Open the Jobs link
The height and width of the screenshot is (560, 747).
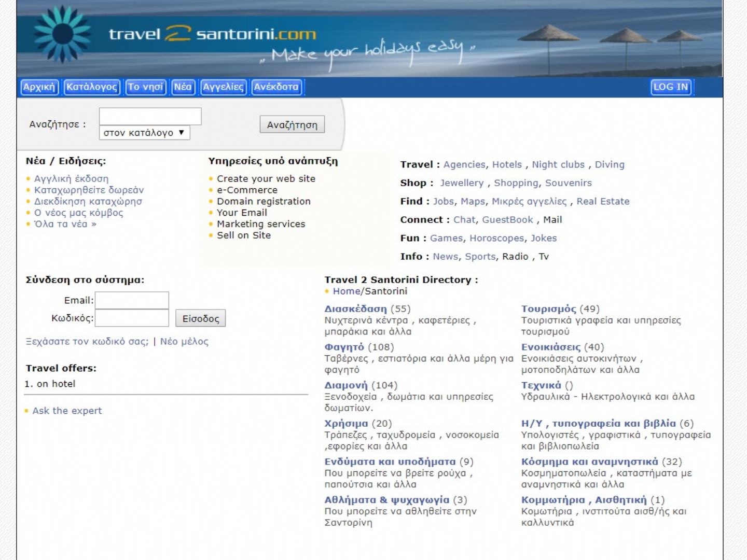(x=444, y=202)
